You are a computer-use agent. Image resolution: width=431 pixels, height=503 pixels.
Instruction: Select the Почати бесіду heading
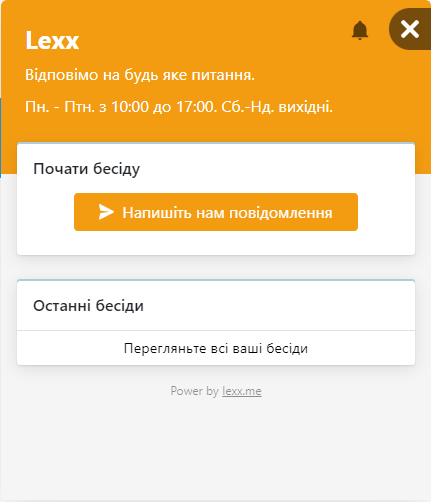pos(87,169)
